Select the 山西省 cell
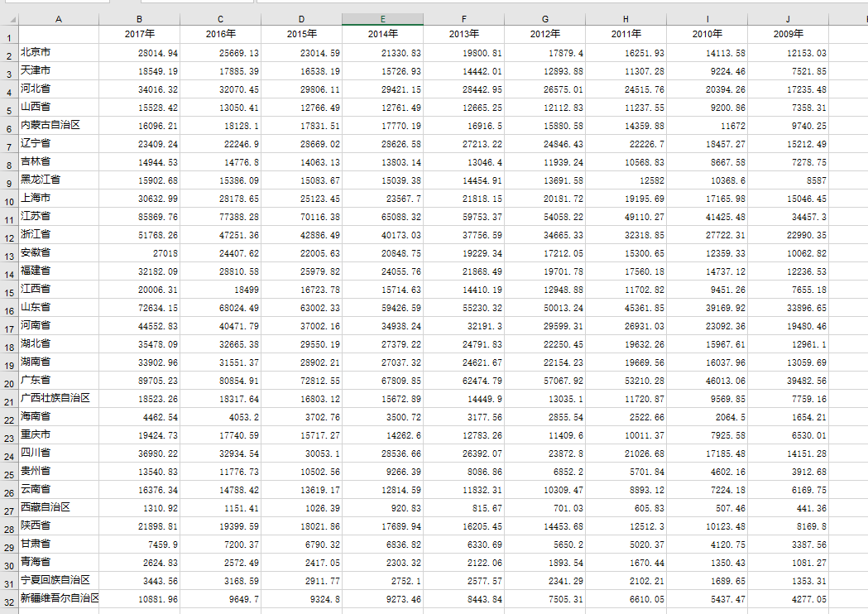 pyautogui.click(x=59, y=108)
